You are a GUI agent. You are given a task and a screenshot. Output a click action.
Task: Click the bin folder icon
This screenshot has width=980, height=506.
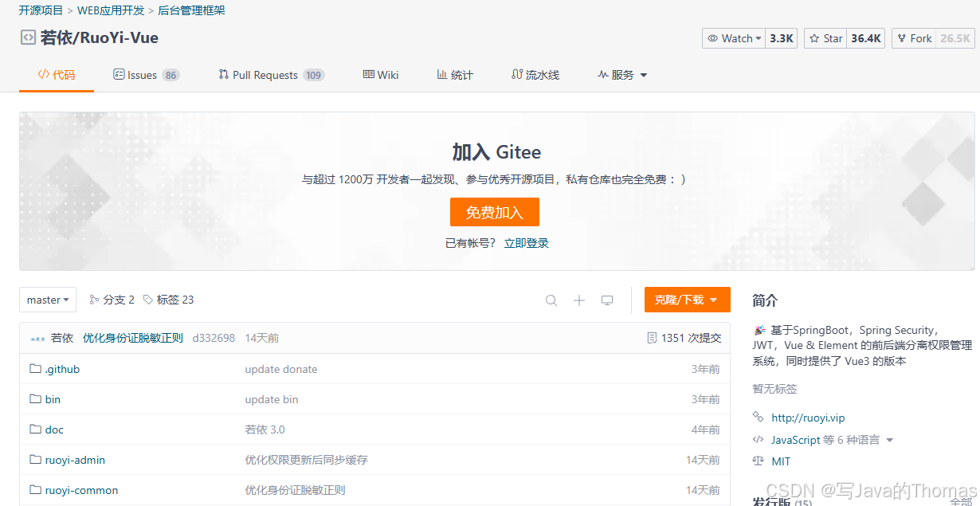pos(35,399)
